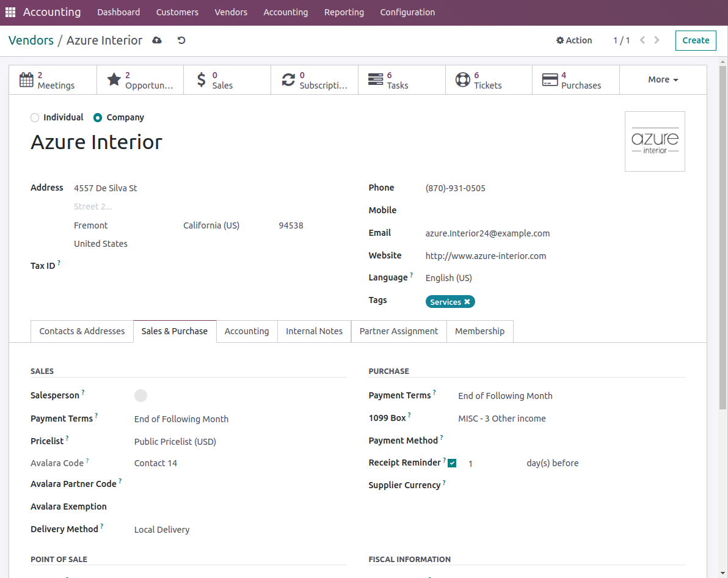Viewport: 728px width, 578px height.
Task: Switch to Internal Notes tab
Action: tap(315, 331)
